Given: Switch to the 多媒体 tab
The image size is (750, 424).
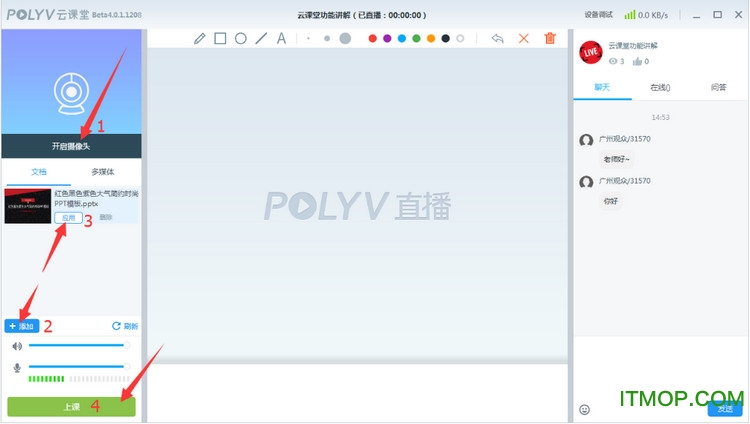Looking at the screenshot, I should coord(102,172).
